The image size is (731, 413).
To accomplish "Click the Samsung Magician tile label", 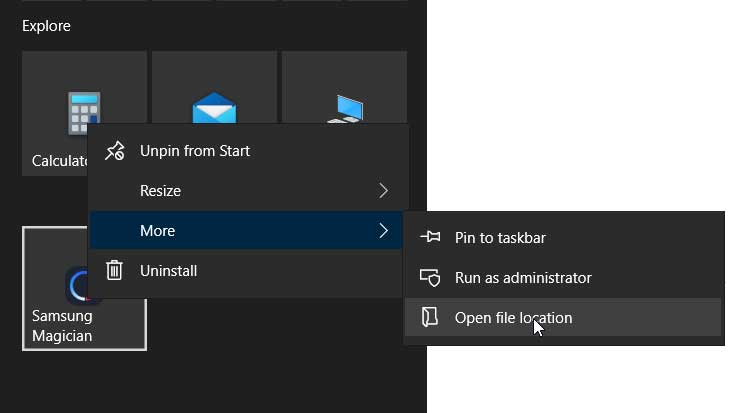I will tap(62, 326).
